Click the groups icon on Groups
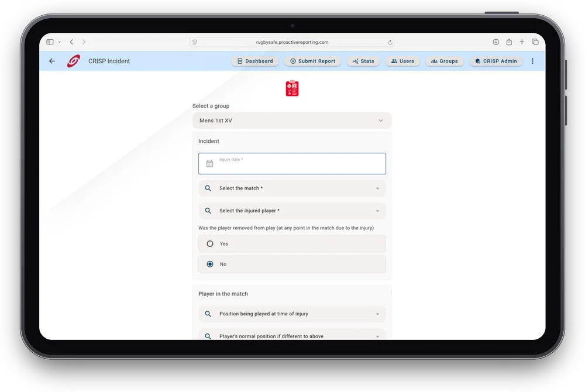 pos(434,61)
